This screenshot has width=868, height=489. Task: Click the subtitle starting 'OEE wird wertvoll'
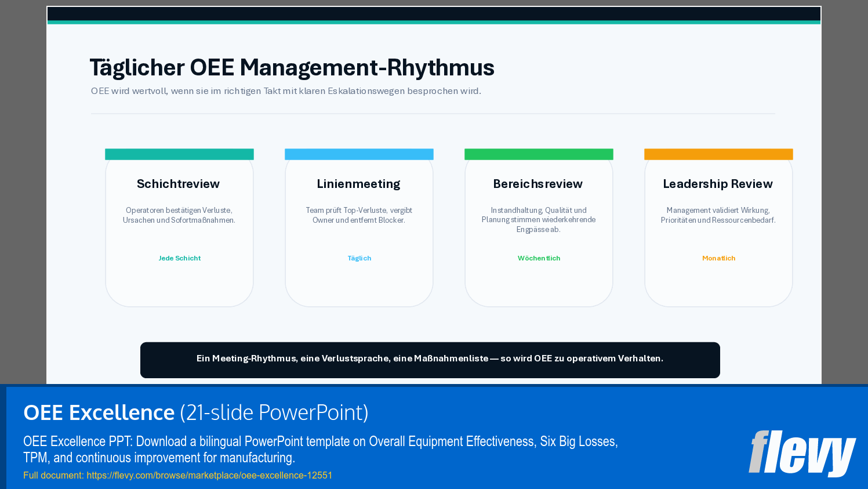286,91
